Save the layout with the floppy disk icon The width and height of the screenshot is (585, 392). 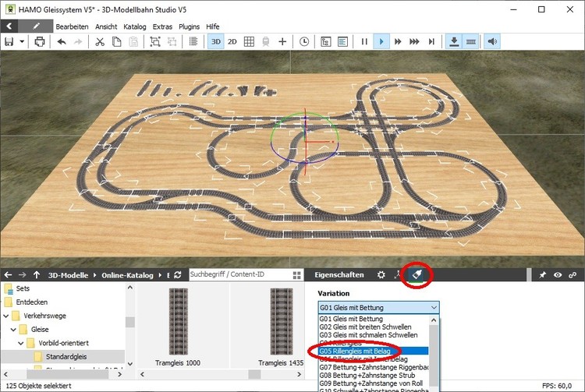pyautogui.click(x=9, y=42)
